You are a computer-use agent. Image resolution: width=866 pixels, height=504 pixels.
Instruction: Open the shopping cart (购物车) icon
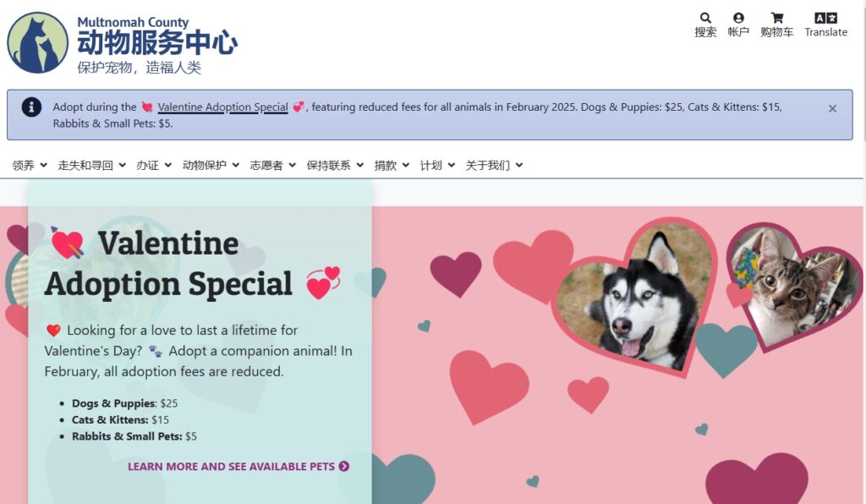click(x=776, y=19)
